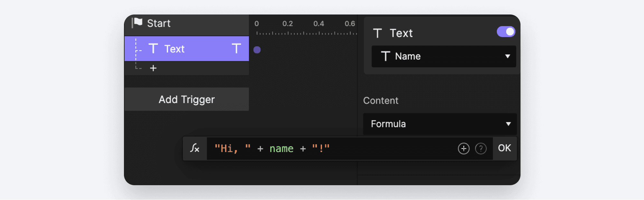Confirm the formula with OK
644x200 pixels.
click(504, 148)
